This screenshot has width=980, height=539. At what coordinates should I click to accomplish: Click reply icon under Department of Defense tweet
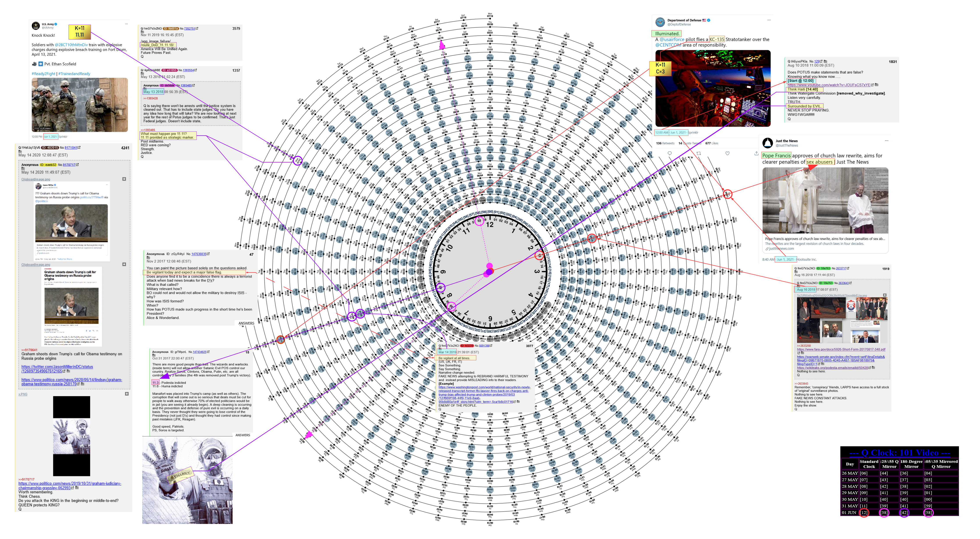coord(670,153)
